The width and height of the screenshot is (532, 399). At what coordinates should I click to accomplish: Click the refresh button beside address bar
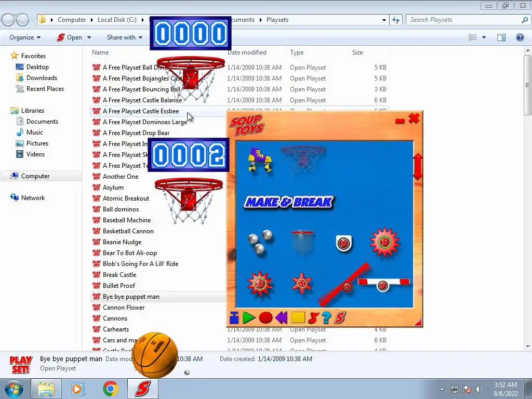395,20
